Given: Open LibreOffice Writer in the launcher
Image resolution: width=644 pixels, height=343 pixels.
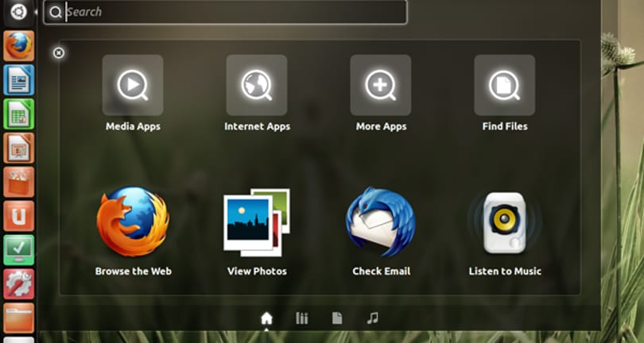Looking at the screenshot, I should pos(19,80).
